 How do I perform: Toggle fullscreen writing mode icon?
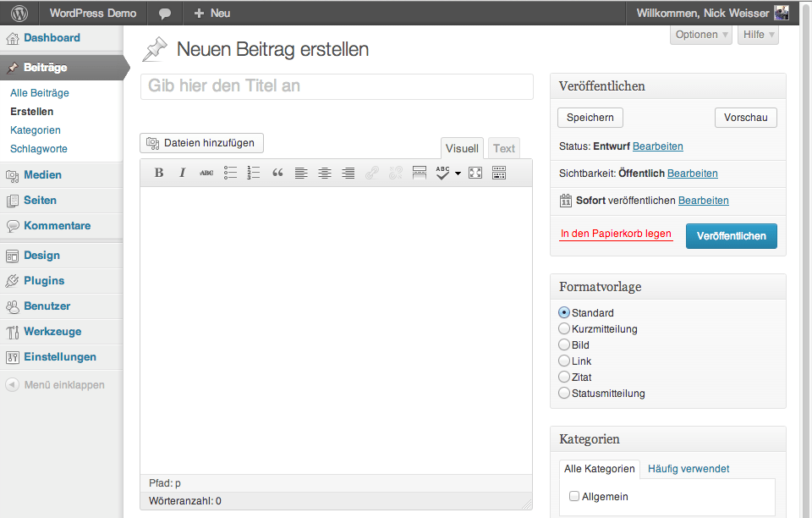click(x=475, y=173)
